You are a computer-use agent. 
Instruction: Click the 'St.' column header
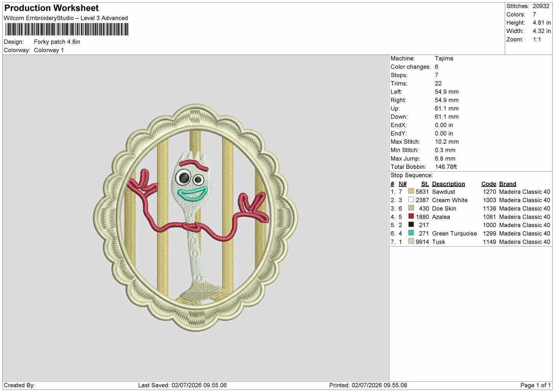(425, 184)
